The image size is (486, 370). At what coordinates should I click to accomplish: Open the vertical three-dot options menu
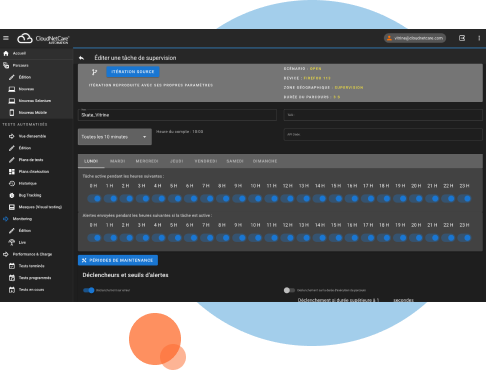pos(479,38)
